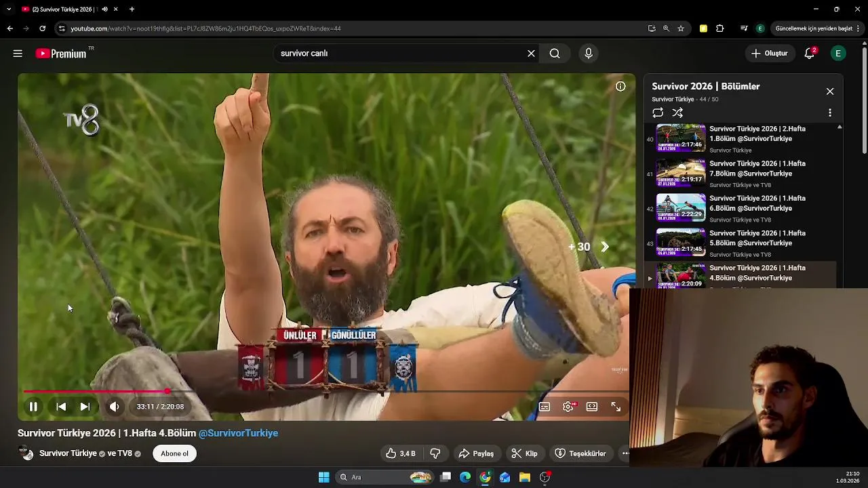Open Chrome profile E avatar
The width and height of the screenshot is (868, 488).
pos(760,28)
